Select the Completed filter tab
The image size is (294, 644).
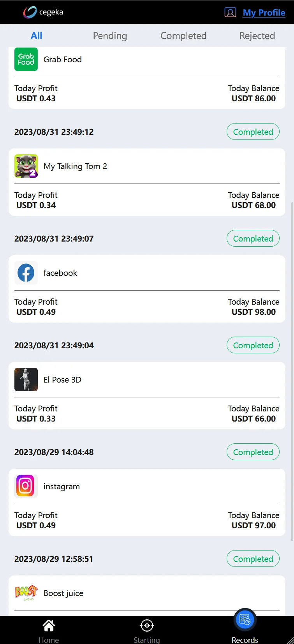[x=183, y=36]
